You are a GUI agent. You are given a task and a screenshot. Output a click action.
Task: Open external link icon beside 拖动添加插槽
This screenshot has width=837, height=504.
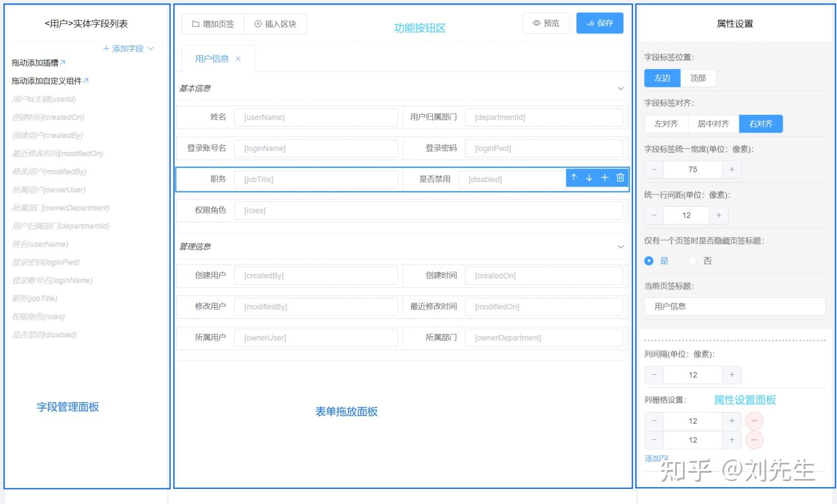click(x=62, y=62)
